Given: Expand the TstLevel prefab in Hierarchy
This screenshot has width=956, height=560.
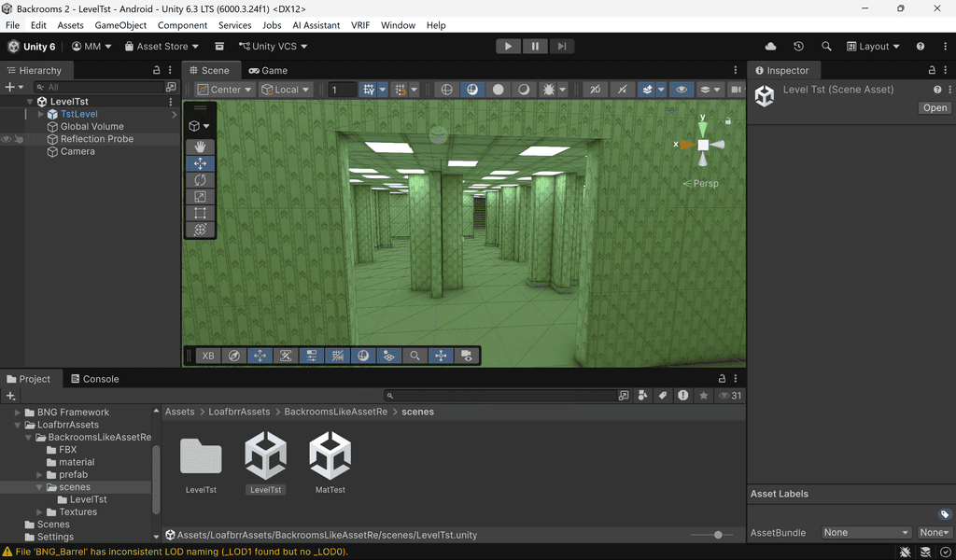Looking at the screenshot, I should pyautogui.click(x=41, y=114).
